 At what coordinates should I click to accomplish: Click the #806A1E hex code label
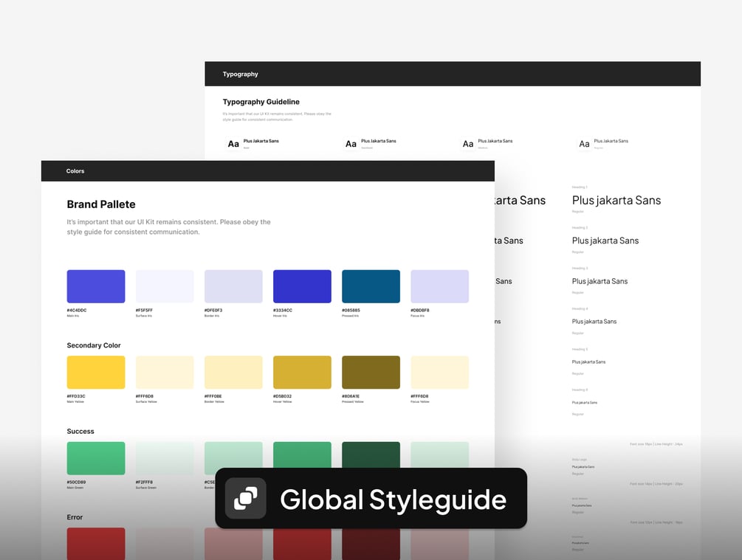coord(351,396)
